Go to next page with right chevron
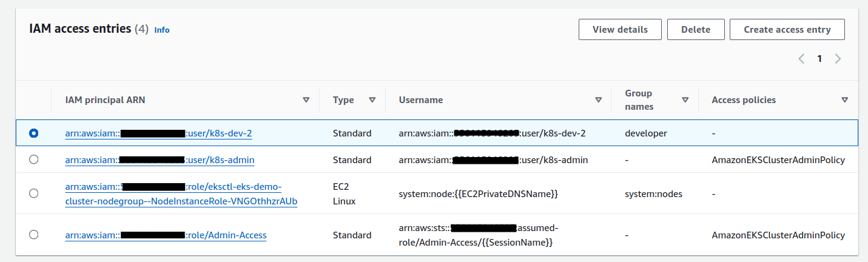This screenshot has height=262, width=868. [x=838, y=59]
